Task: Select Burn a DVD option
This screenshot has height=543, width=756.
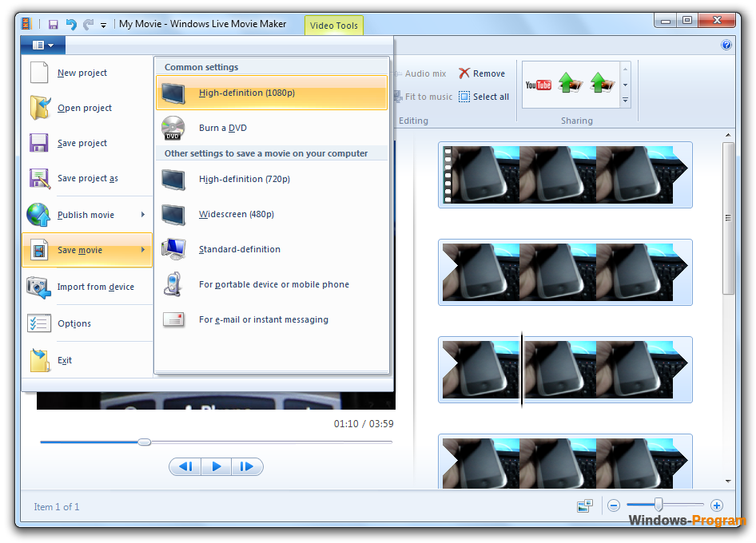Action: coord(272,128)
